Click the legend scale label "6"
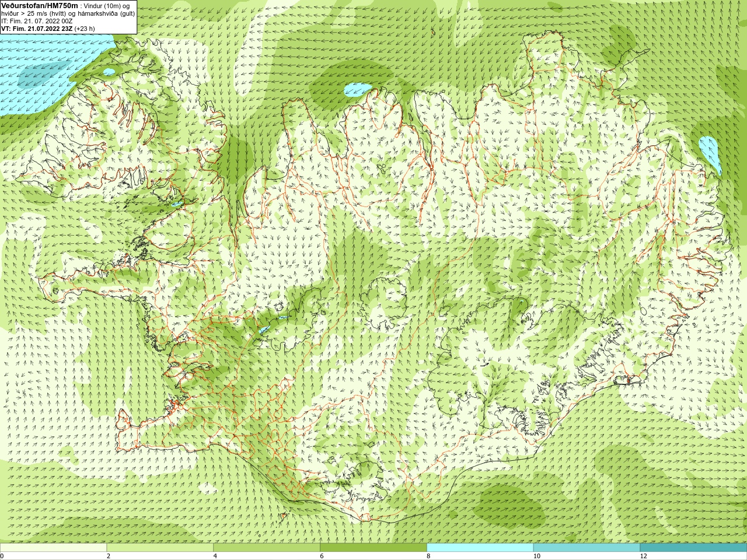 [x=322, y=556]
